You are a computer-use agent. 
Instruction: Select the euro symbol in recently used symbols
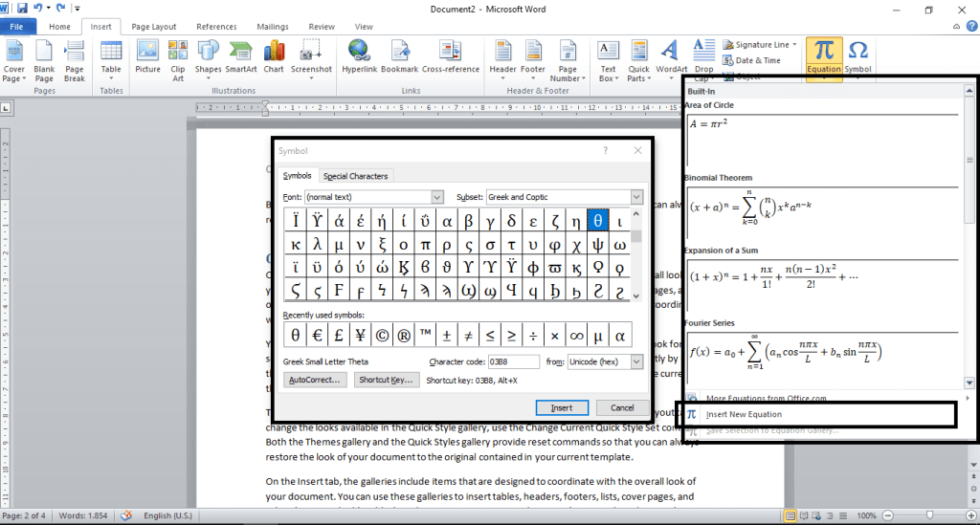[x=318, y=336]
